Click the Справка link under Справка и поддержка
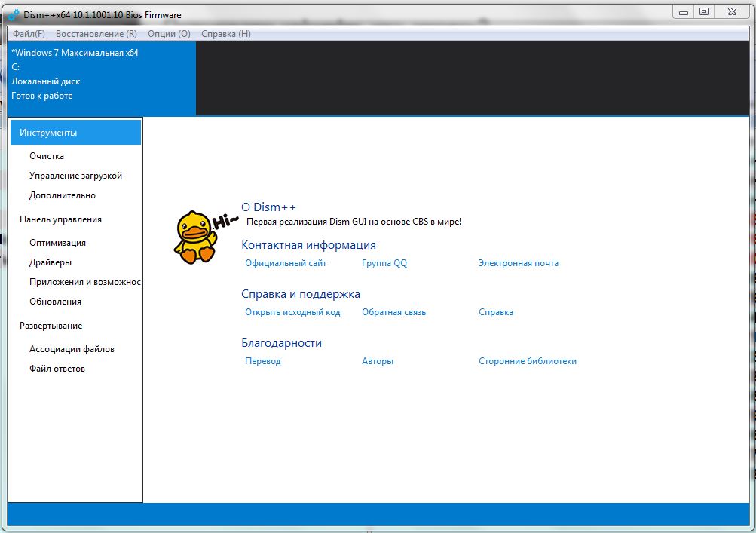This screenshot has width=756, height=533. (496, 312)
